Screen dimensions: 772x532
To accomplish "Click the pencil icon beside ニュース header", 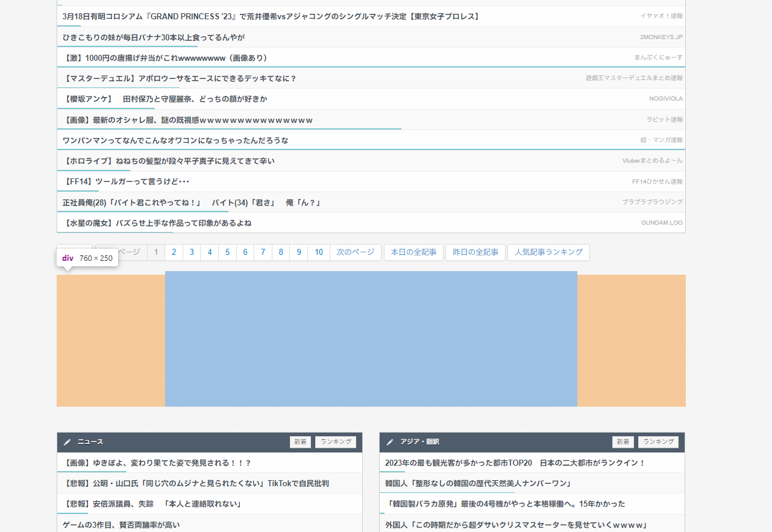I will pyautogui.click(x=67, y=442).
